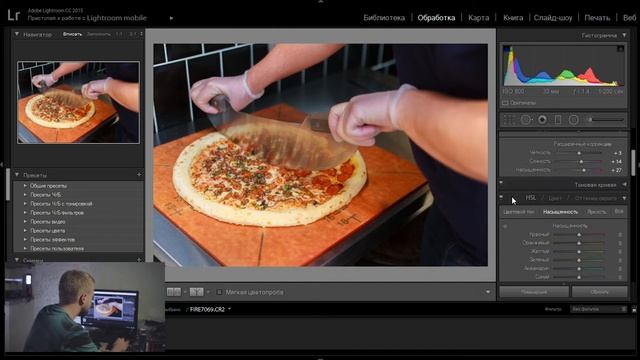The height and width of the screenshot is (360, 640).
Task: Adjust the Green saturation slider
Action: pyautogui.click(x=579, y=260)
